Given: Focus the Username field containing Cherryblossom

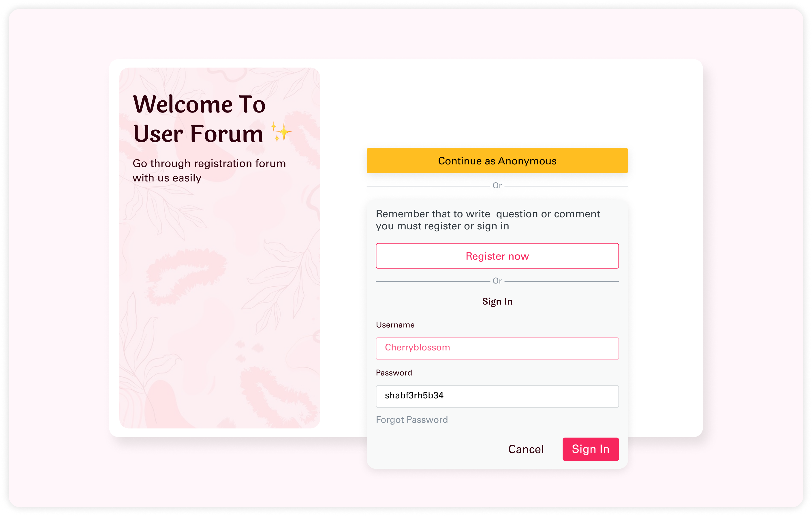Looking at the screenshot, I should [x=497, y=348].
